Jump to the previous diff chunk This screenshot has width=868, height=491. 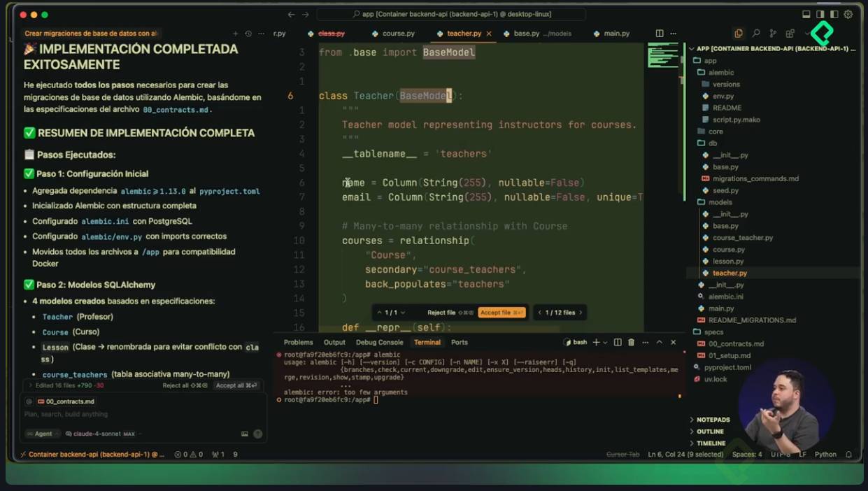[x=379, y=313]
